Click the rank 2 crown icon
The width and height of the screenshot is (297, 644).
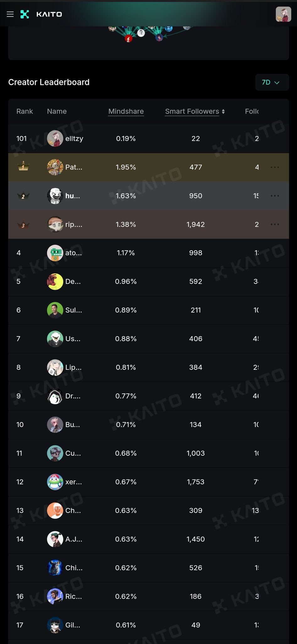pyautogui.click(x=23, y=196)
